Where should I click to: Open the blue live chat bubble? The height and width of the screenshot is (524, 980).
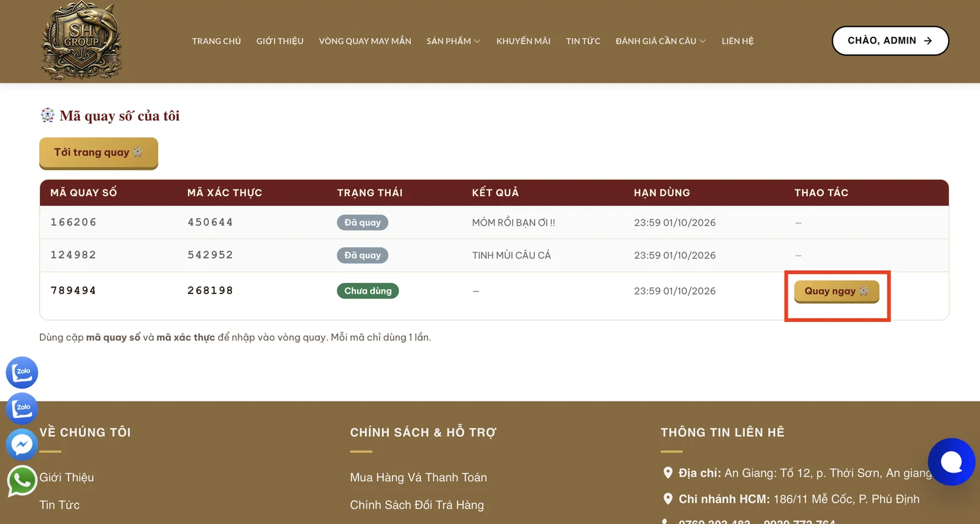pyautogui.click(x=951, y=461)
